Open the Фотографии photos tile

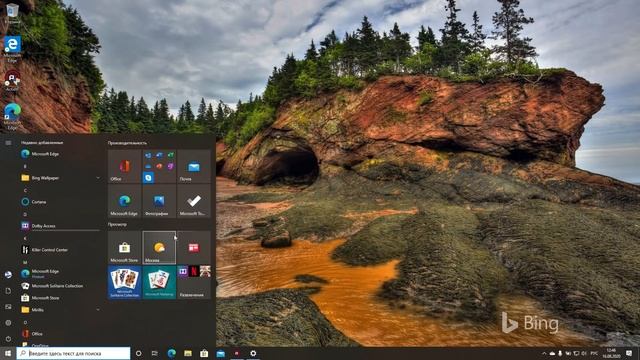159,201
